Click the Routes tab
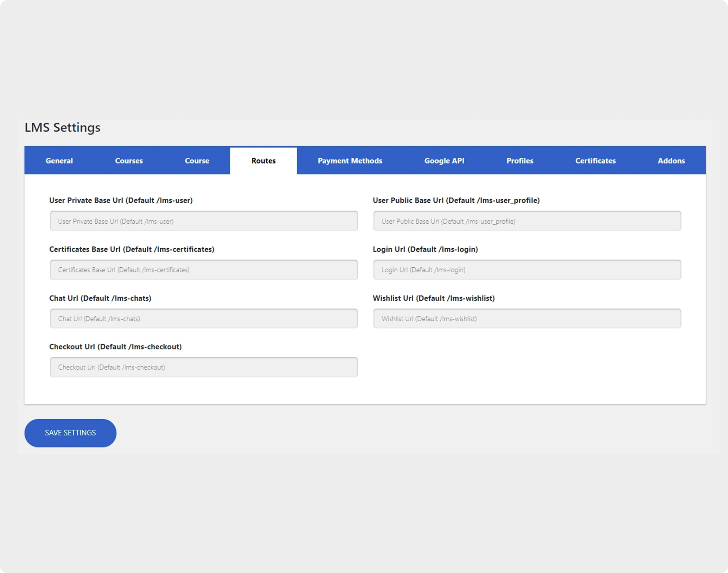 pyautogui.click(x=263, y=161)
